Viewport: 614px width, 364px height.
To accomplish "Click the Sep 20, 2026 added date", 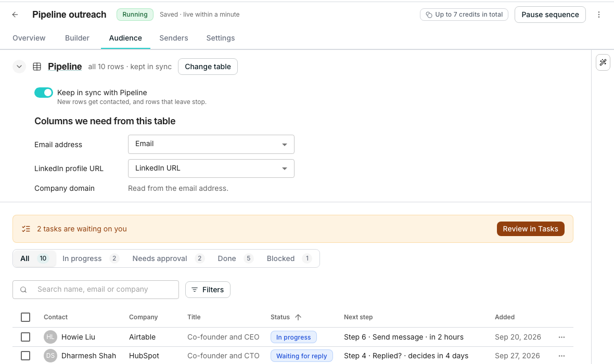I will click(x=518, y=337).
